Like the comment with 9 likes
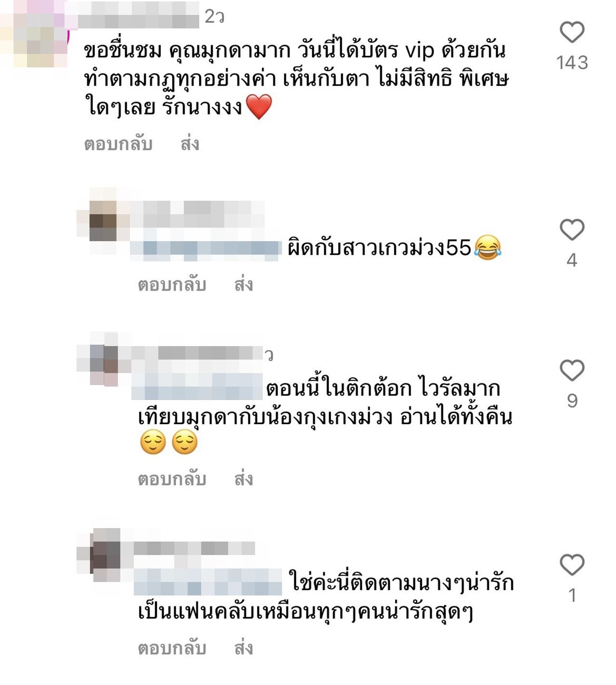Viewport: 616px width, 685px height. [x=572, y=370]
